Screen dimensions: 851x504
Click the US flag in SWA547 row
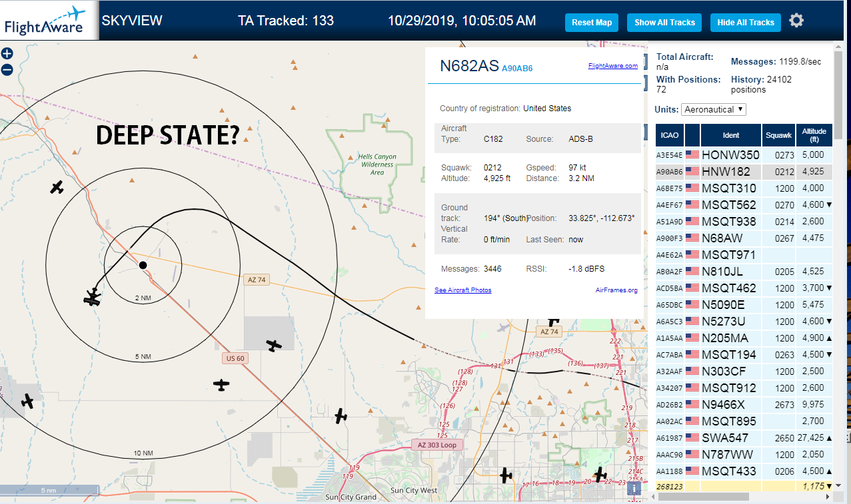tap(692, 438)
